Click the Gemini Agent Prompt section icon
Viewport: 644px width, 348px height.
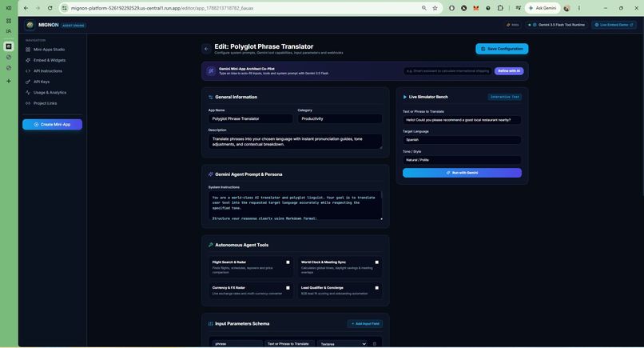[211, 174]
